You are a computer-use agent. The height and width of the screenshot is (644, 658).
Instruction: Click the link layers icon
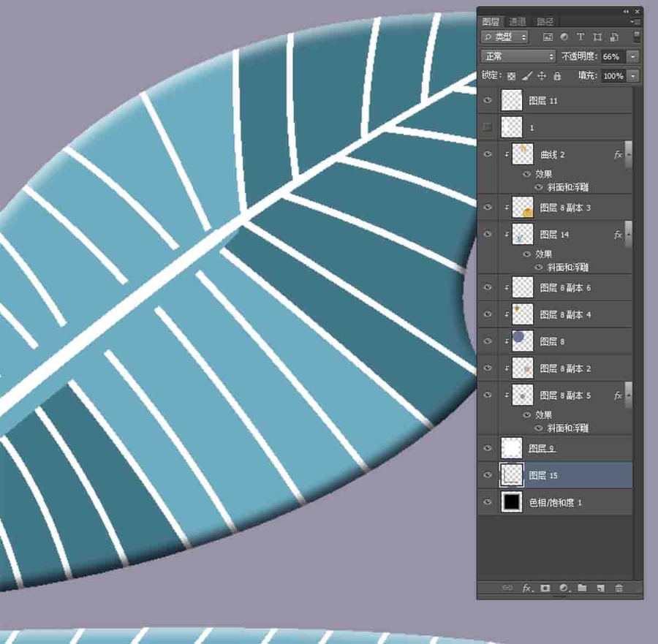click(x=507, y=588)
